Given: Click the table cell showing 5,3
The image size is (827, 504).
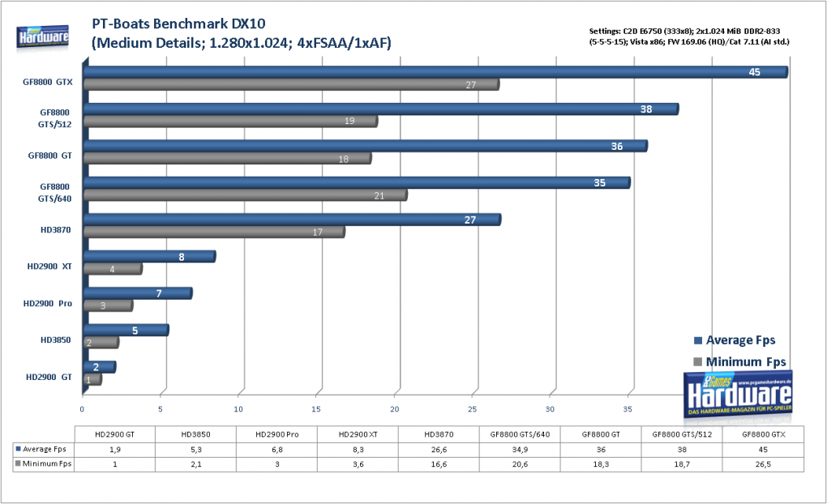Looking at the screenshot, I should [195, 450].
